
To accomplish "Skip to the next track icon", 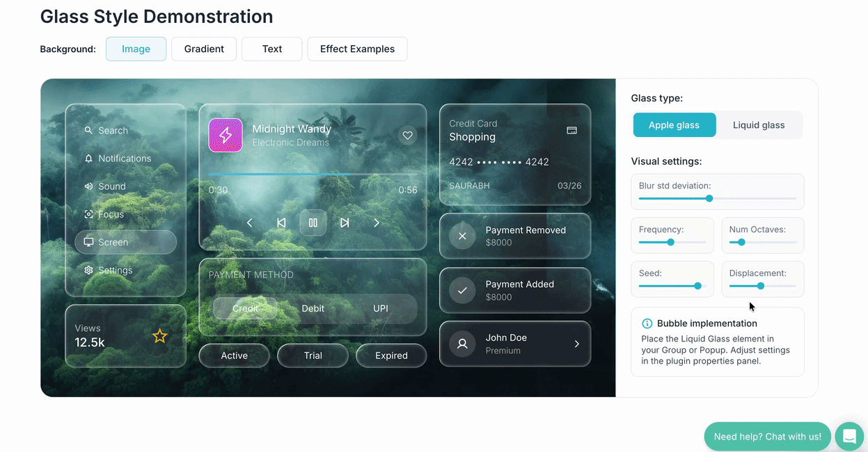I will tap(345, 223).
